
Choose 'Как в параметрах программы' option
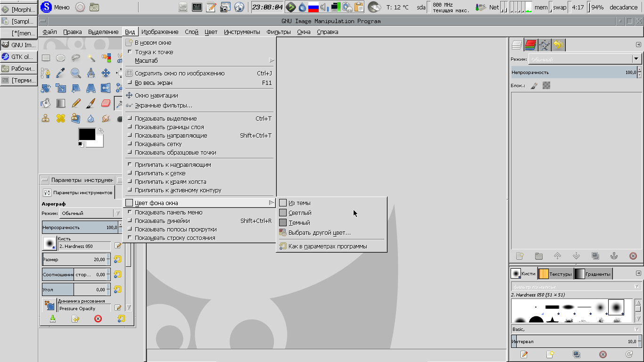pyautogui.click(x=331, y=246)
